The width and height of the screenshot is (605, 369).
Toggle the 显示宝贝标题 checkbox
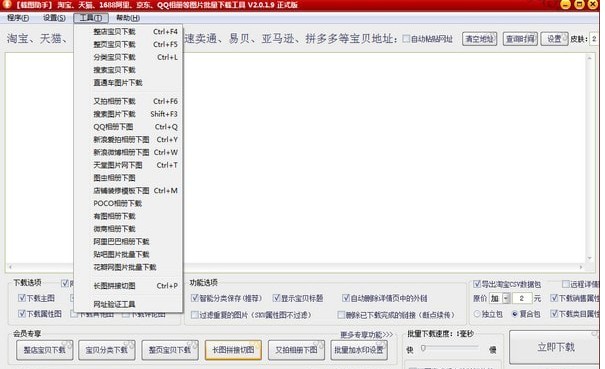pos(276,298)
